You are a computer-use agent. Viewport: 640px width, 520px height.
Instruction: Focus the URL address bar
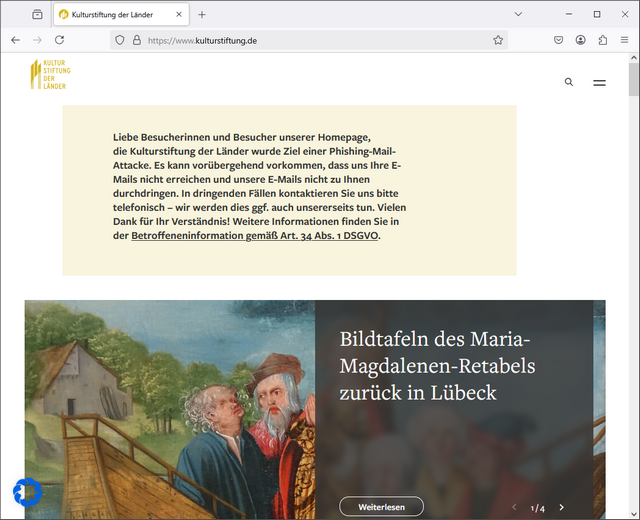point(309,40)
